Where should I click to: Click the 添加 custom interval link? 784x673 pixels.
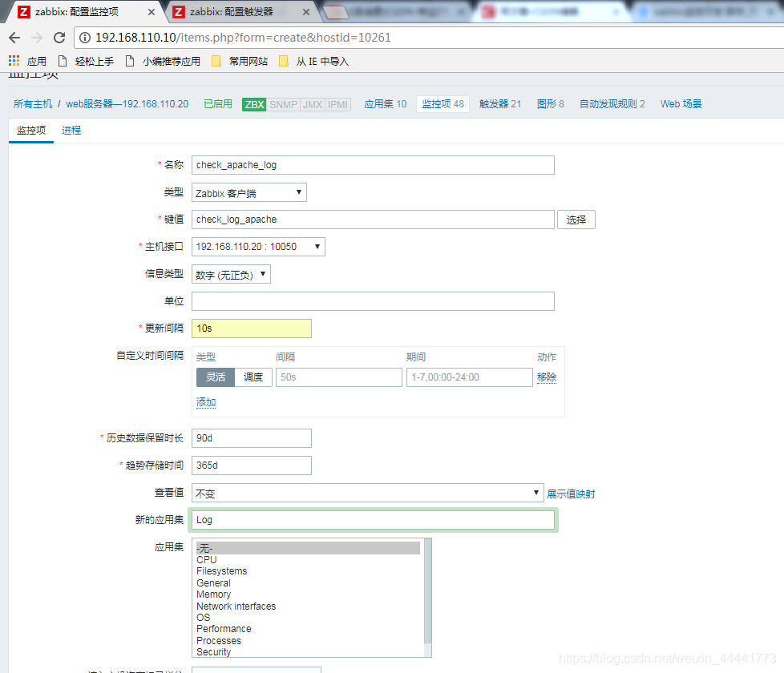tap(206, 402)
